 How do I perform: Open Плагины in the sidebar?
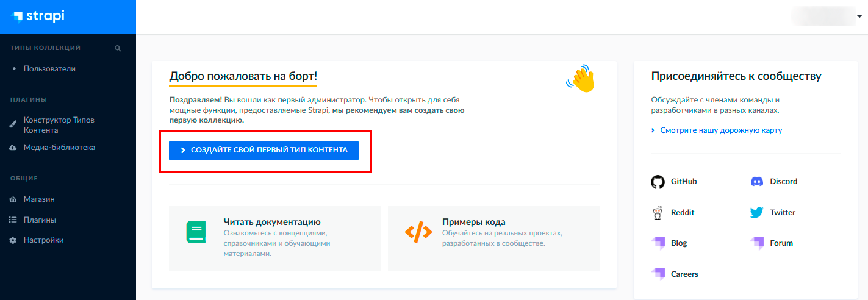pyautogui.click(x=40, y=220)
